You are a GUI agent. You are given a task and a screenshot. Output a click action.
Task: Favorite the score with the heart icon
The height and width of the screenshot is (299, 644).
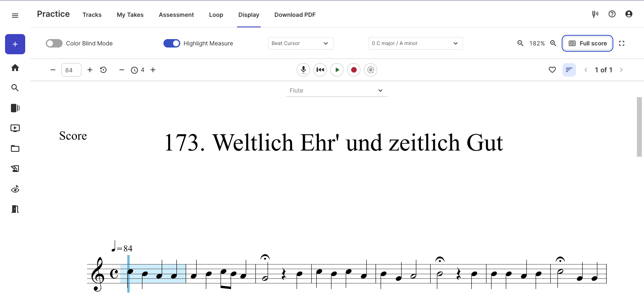click(x=552, y=70)
